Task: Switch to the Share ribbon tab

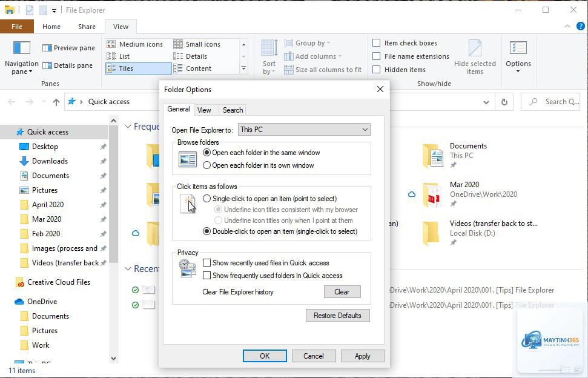Action: (87, 27)
